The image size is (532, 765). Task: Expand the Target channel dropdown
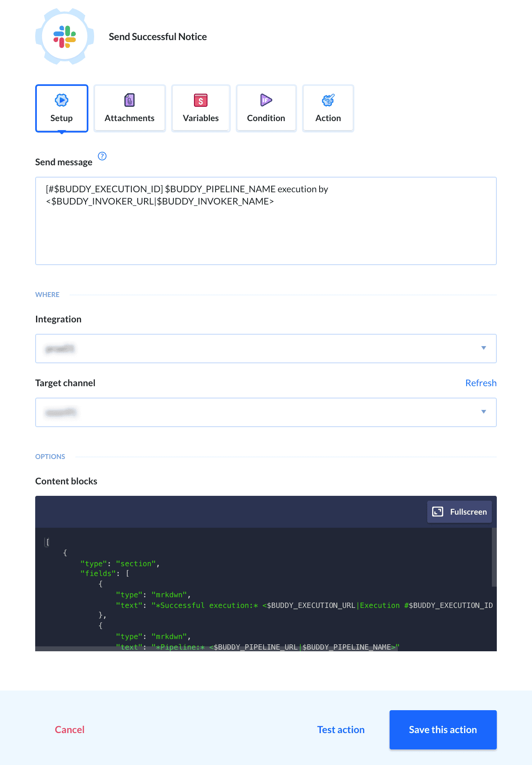(x=266, y=412)
